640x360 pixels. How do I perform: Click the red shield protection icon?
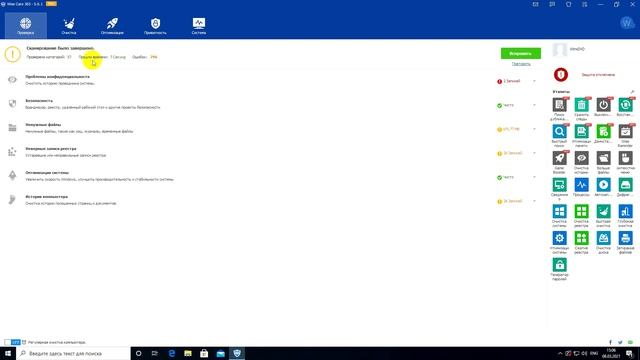[561, 75]
